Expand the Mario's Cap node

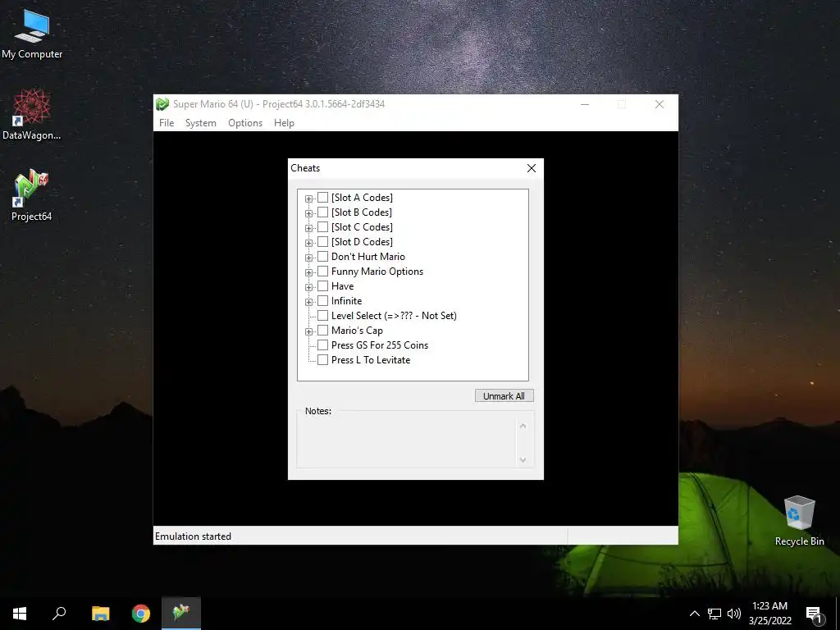point(308,331)
